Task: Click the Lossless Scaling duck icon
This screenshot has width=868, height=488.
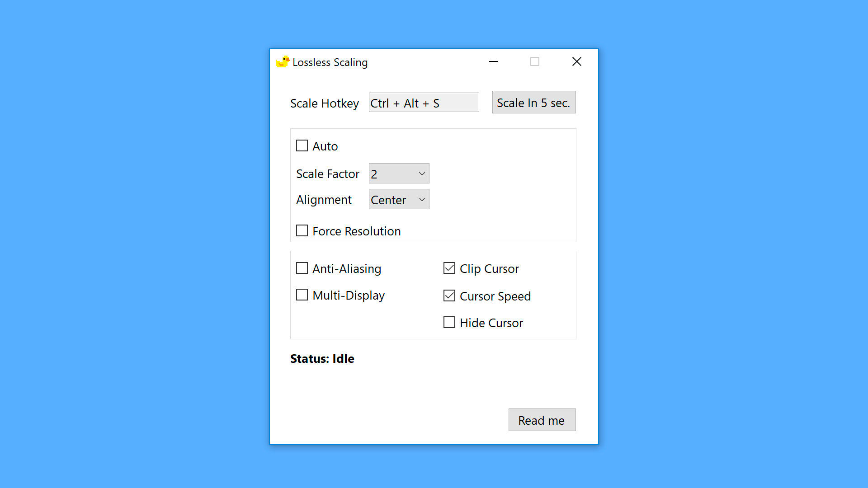Action: [x=283, y=62]
